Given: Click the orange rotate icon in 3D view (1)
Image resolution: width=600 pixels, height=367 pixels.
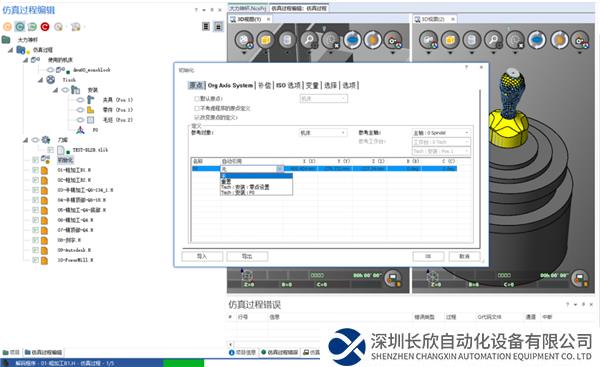Looking at the screenshot, I should [372, 39].
